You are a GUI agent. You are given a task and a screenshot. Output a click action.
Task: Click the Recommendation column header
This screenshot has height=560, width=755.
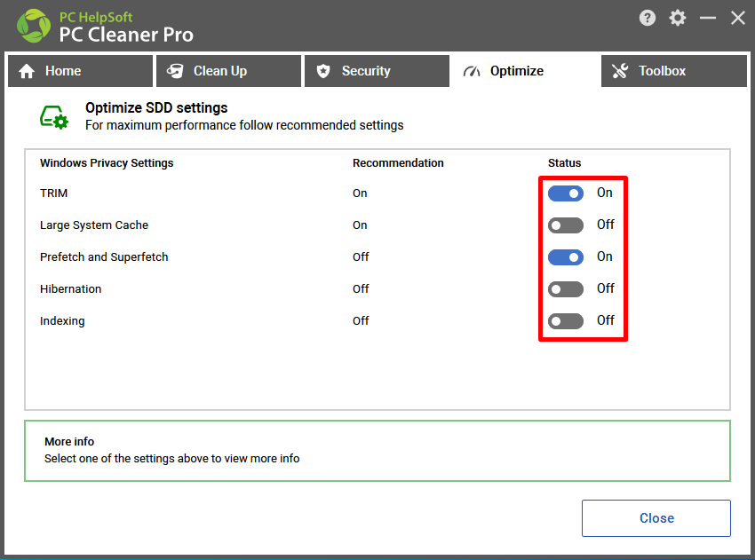[398, 163]
